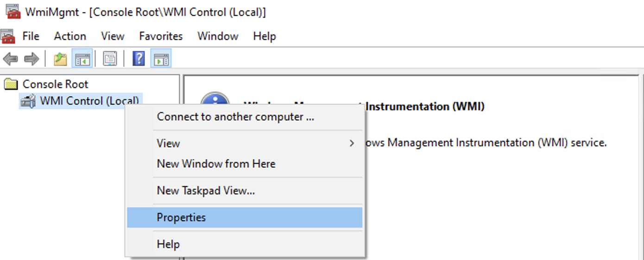Open the File menu

pyautogui.click(x=31, y=36)
